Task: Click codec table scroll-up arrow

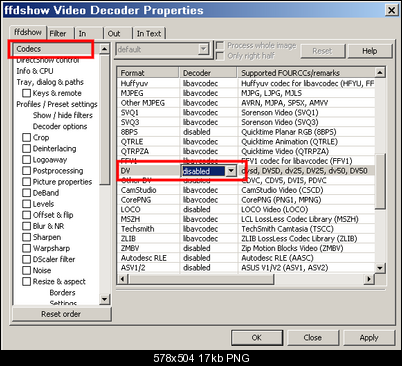Action: 380,73
